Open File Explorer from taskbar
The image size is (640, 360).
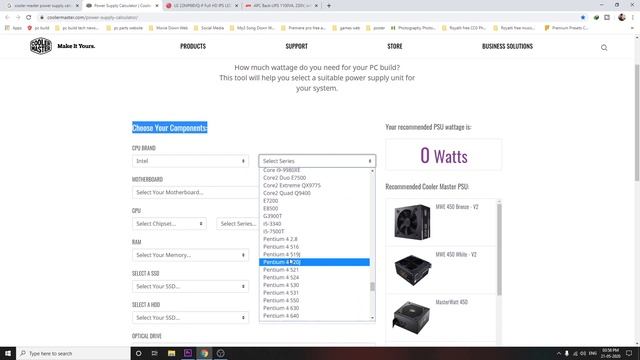point(171,353)
